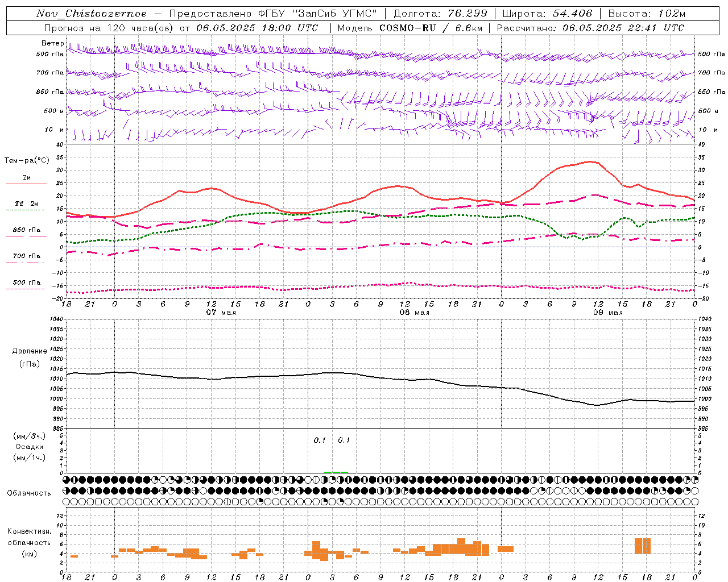
Task: Click the Td 2м legend entry
Action: click(x=26, y=203)
